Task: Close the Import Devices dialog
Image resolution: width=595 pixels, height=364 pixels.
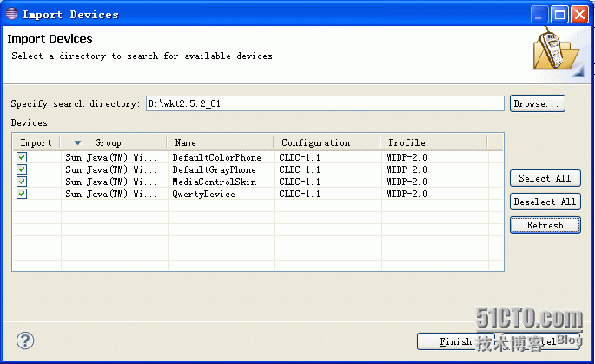Action: click(580, 15)
